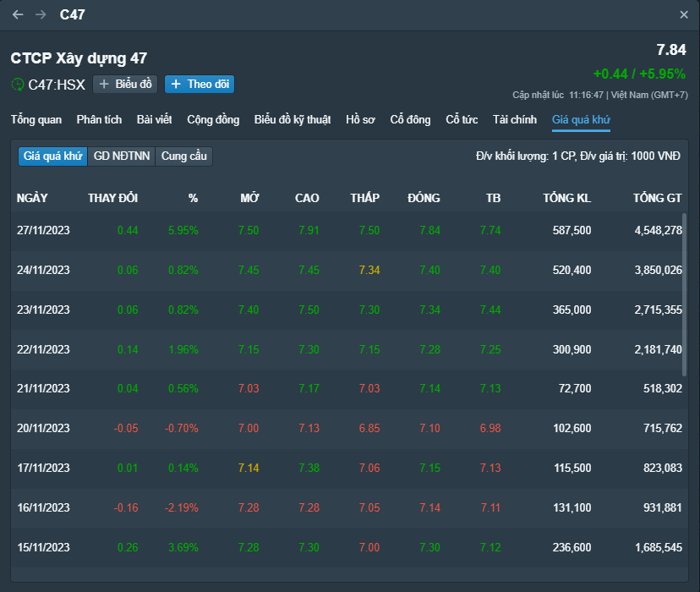700x592 pixels.
Task: Open the Phân tích tab
Action: coord(99,120)
